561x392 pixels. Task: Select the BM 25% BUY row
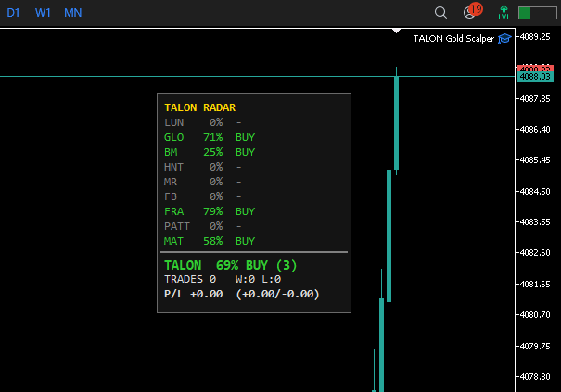tap(210, 152)
